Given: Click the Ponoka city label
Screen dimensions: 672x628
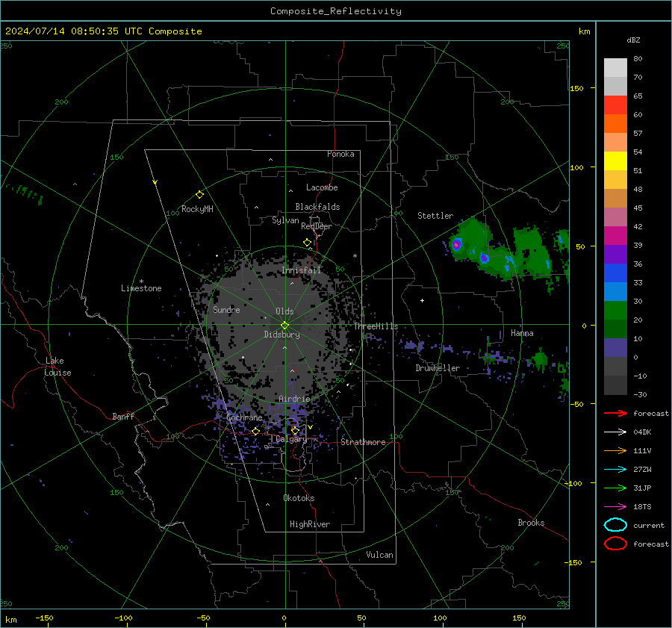Looking at the screenshot, I should 340,154.
